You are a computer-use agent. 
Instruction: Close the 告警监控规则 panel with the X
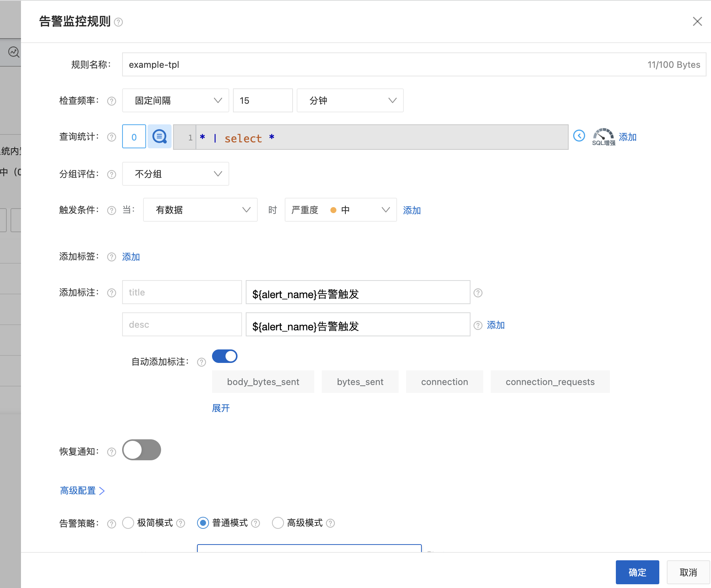(697, 21)
